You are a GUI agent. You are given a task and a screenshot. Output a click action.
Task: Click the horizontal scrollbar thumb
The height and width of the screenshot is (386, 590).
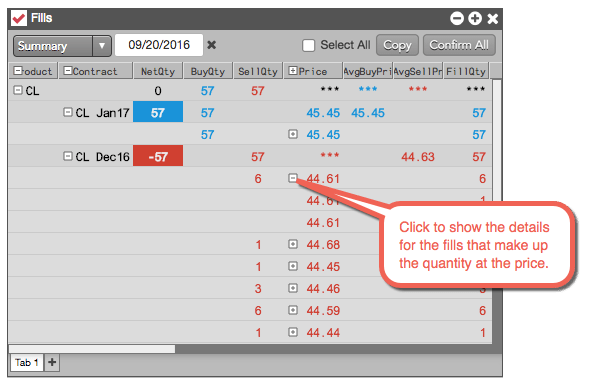pyautogui.click(x=92, y=349)
